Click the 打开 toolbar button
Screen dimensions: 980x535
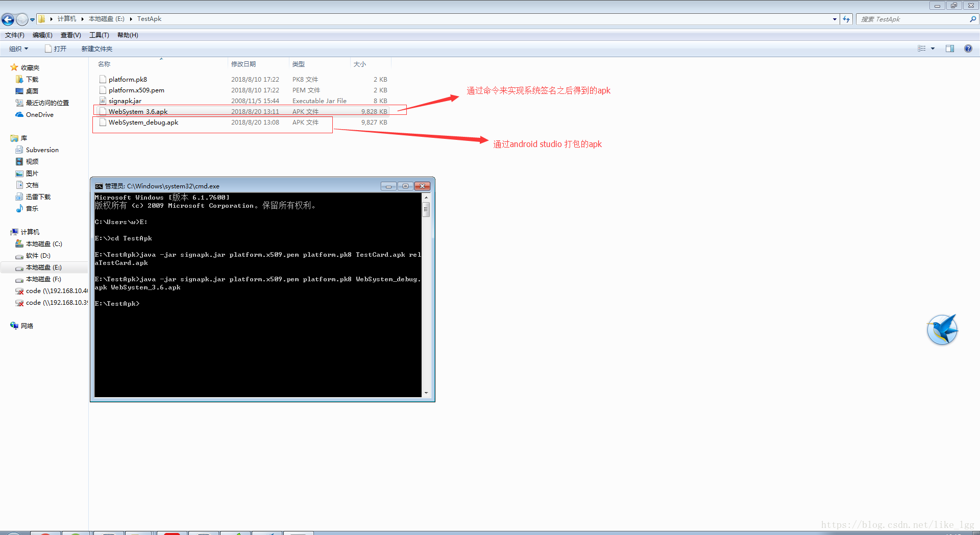coord(56,49)
